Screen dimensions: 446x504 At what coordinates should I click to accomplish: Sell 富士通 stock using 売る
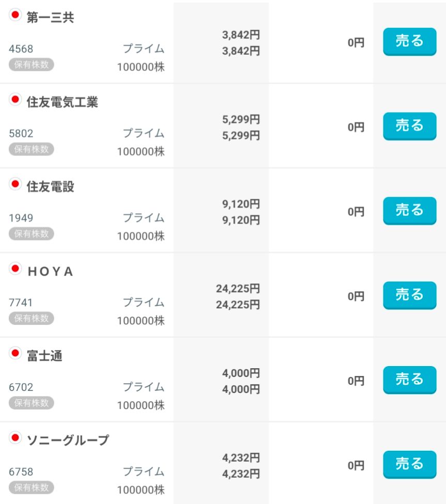409,380
